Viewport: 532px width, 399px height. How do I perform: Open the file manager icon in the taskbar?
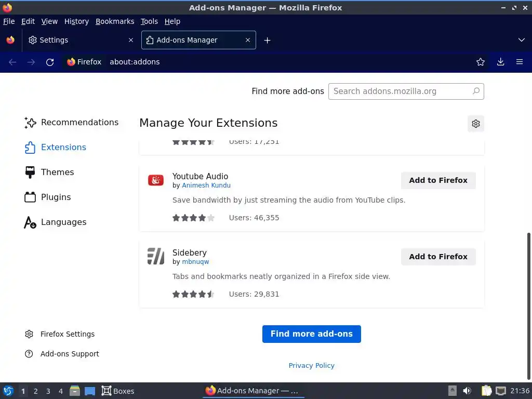(x=75, y=391)
